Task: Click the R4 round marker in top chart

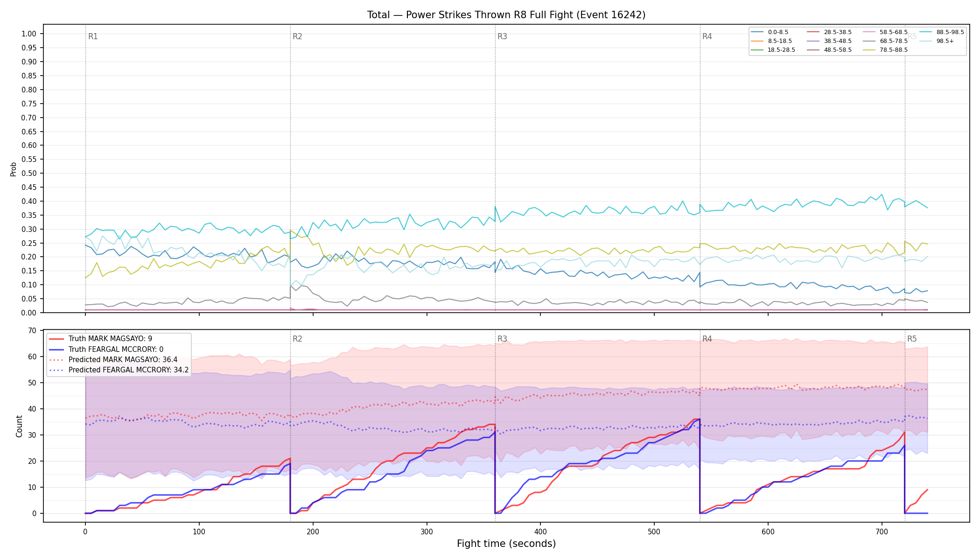Action: click(x=707, y=36)
